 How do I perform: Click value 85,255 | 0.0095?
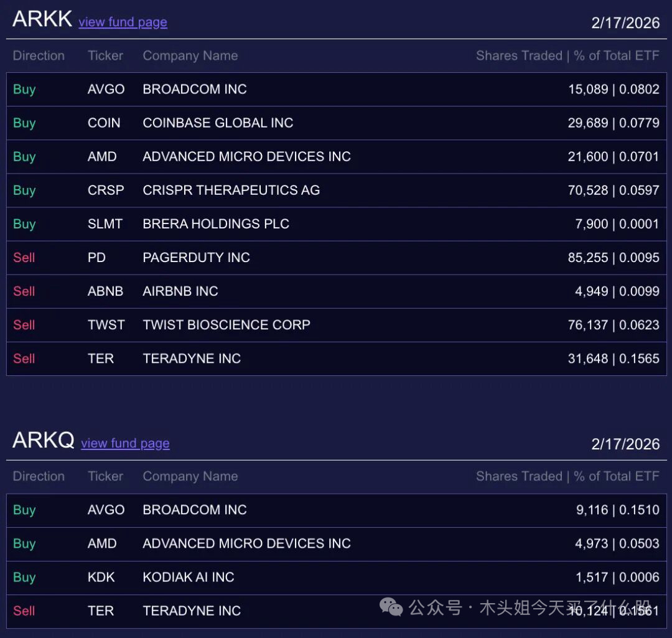click(x=614, y=257)
